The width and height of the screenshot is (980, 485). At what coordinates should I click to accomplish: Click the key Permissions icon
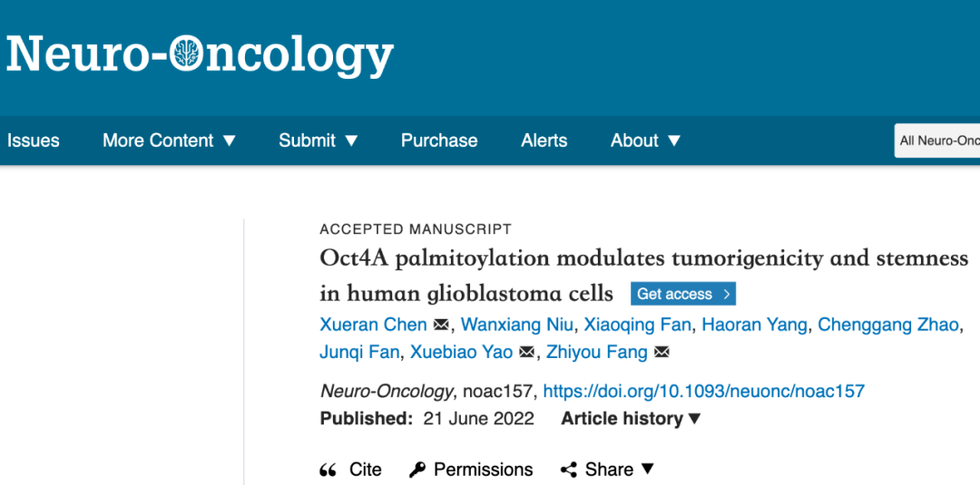click(x=417, y=470)
